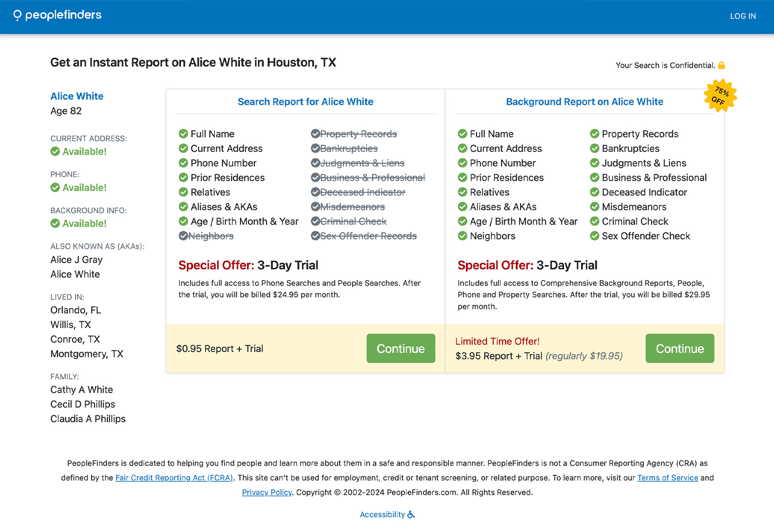
Task: Select the alias Alice J Gray
Action: click(x=76, y=260)
